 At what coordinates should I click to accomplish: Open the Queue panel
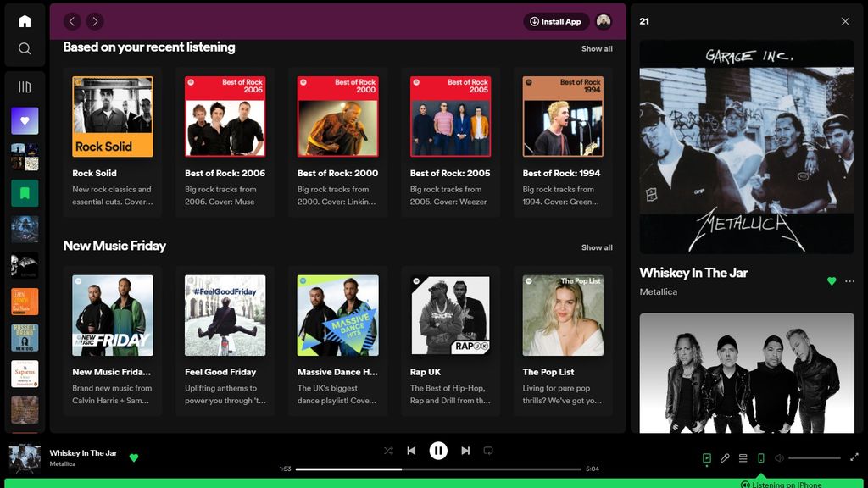click(x=743, y=457)
